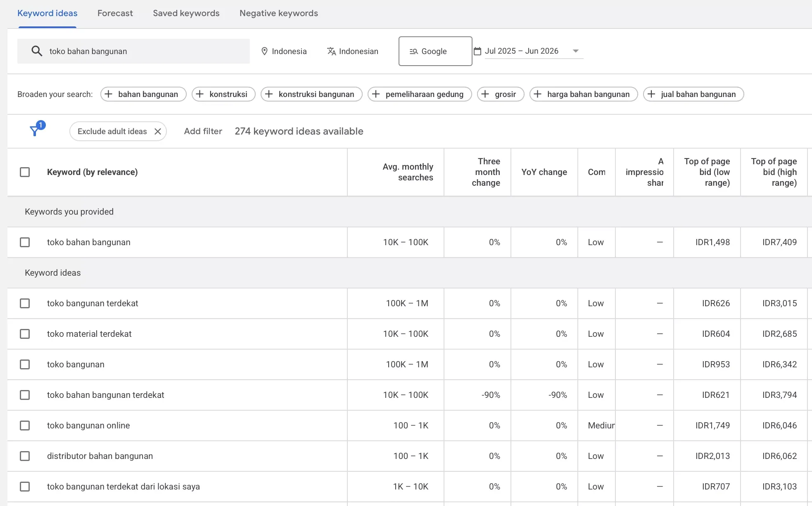Click plus icon on konstruksi bangunan chip

pyautogui.click(x=269, y=94)
